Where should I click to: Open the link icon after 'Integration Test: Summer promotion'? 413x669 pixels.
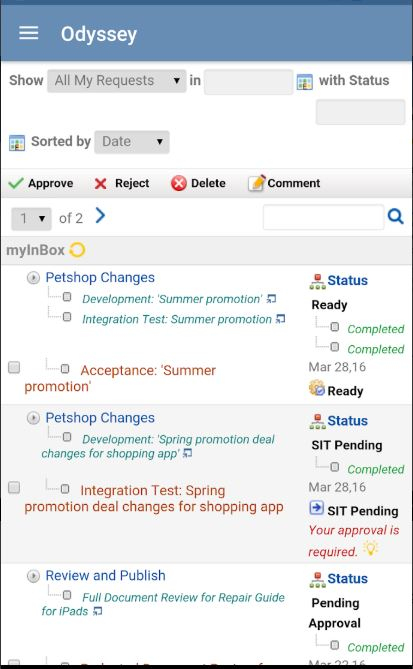280,319
